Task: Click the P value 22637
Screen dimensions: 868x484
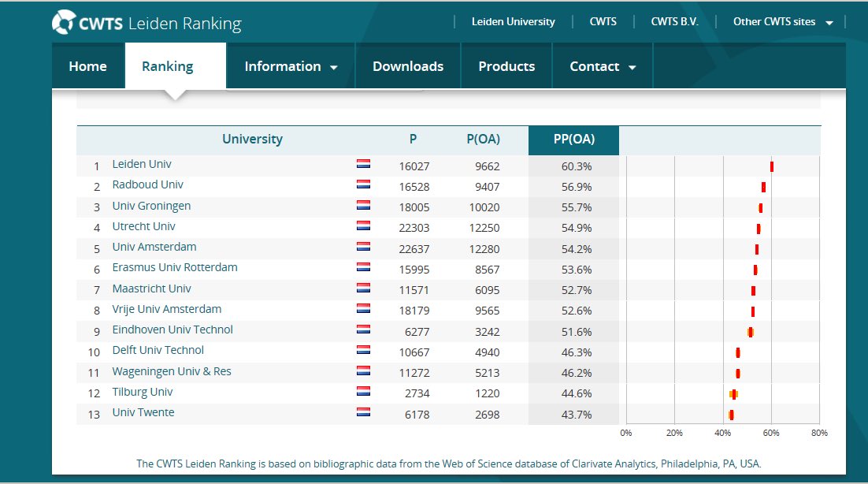Action: [x=414, y=249]
